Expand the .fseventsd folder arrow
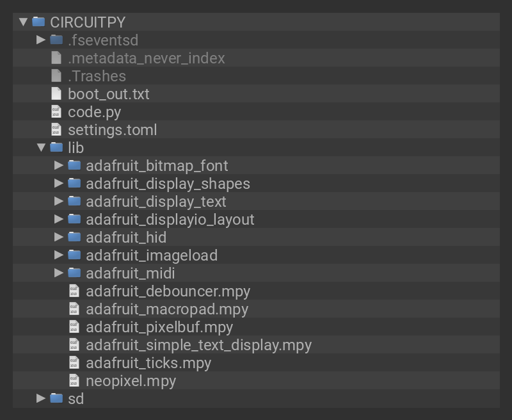The height and width of the screenshot is (420, 512). [x=41, y=40]
